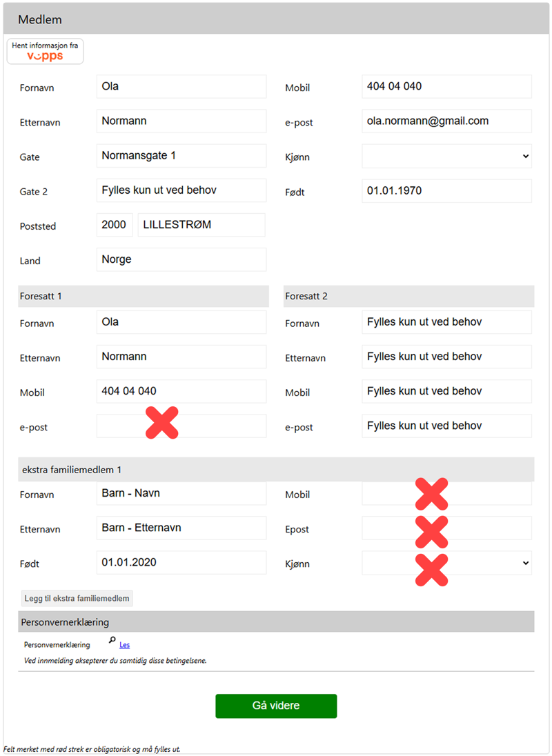This screenshot has width=552, height=756.
Task: Click the Vipps information fetch button
Action: click(x=45, y=52)
